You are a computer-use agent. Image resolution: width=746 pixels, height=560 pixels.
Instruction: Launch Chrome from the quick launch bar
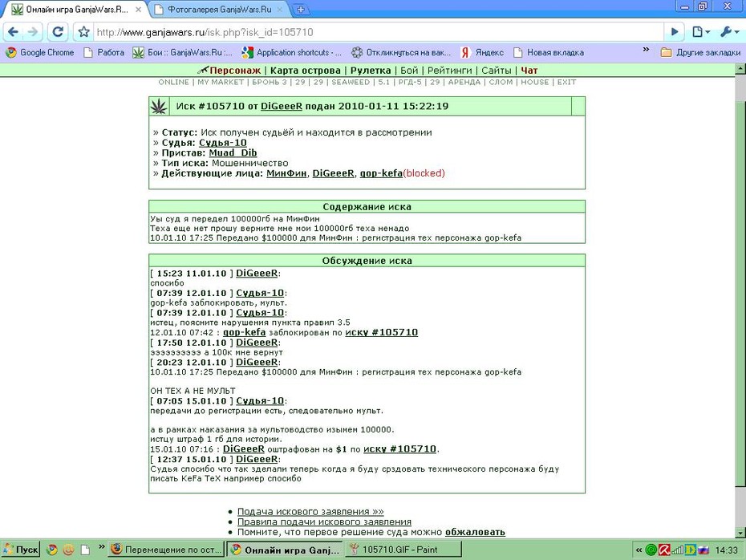pos(52,550)
